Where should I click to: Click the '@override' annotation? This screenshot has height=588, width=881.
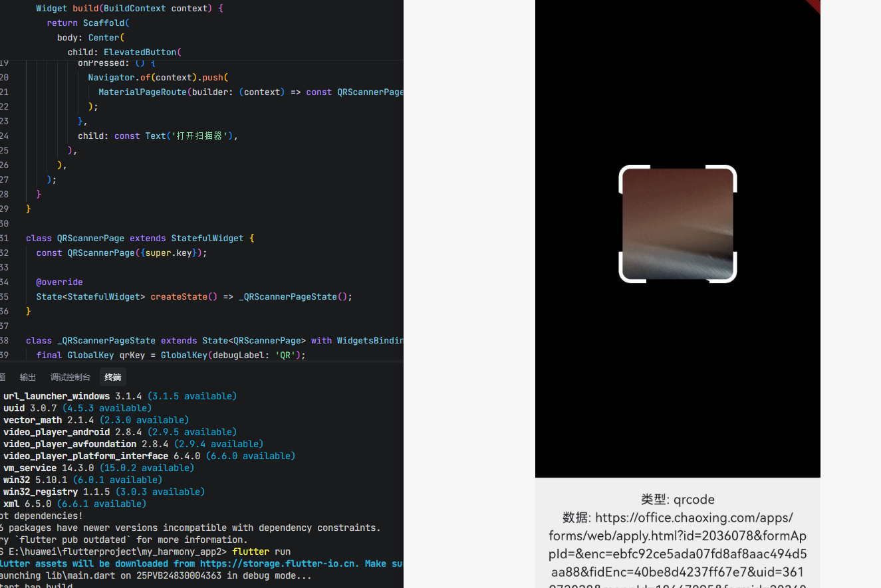[59, 282]
